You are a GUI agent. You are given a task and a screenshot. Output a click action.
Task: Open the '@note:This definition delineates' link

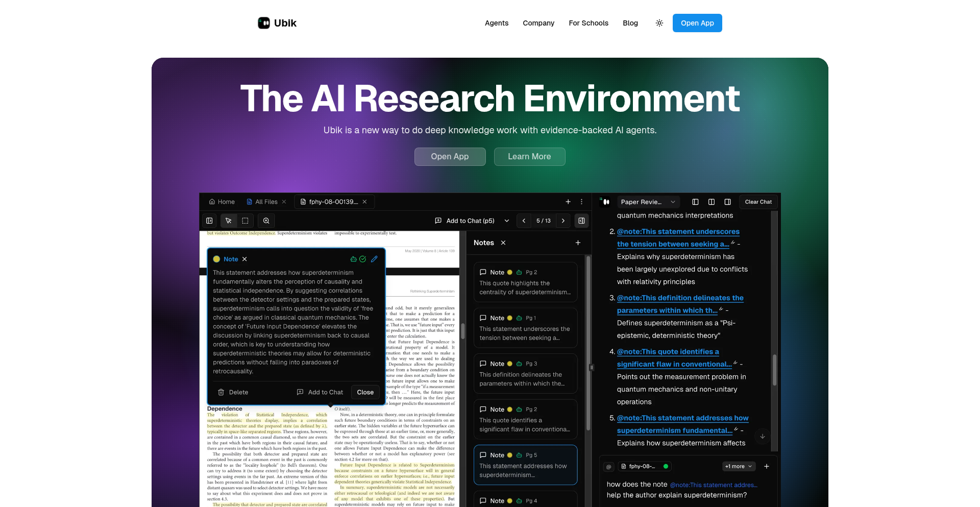pos(680,304)
